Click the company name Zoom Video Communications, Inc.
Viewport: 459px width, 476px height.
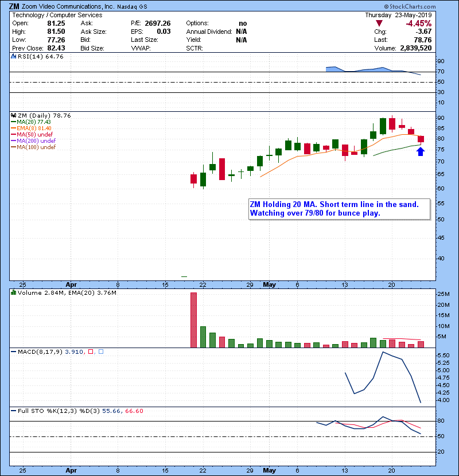point(68,6)
